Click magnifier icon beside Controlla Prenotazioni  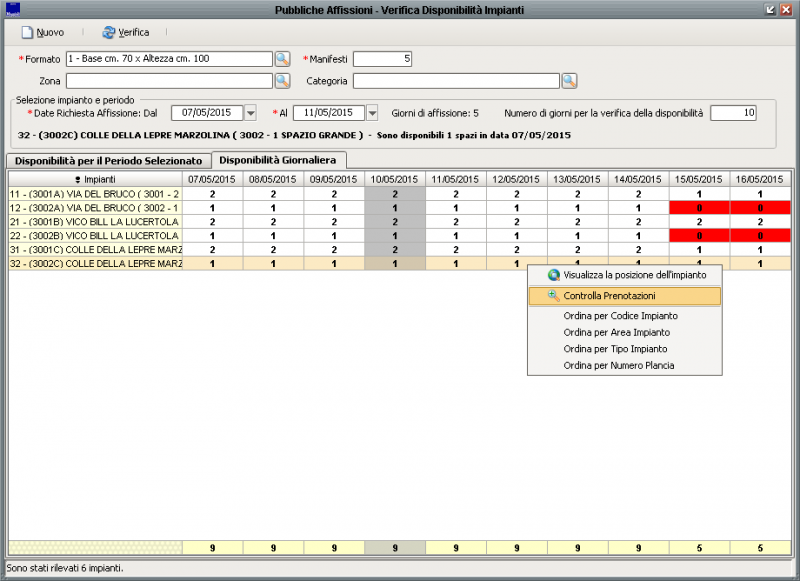(x=553, y=296)
